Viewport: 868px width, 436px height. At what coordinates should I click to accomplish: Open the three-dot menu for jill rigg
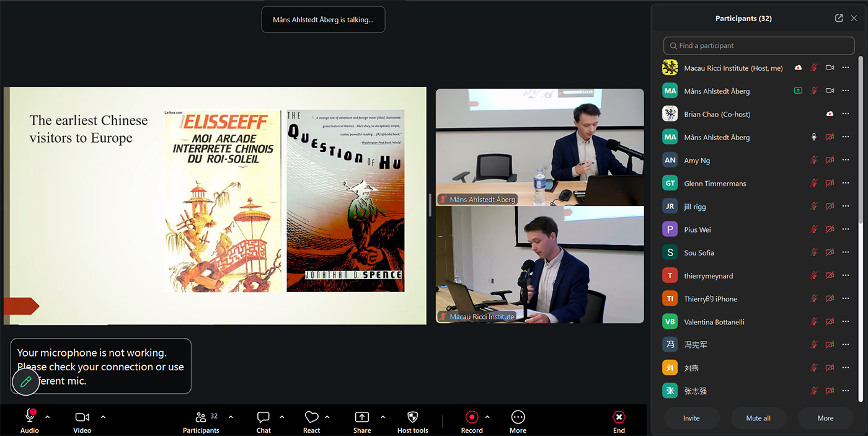coord(846,207)
